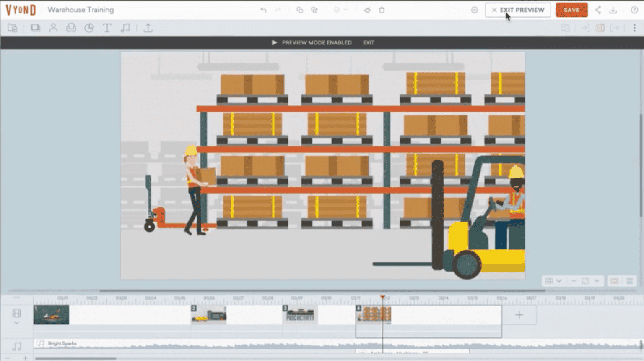Increase timeline zoom with the plus control
Viewport: 644px width, 361px height.
click(597, 281)
